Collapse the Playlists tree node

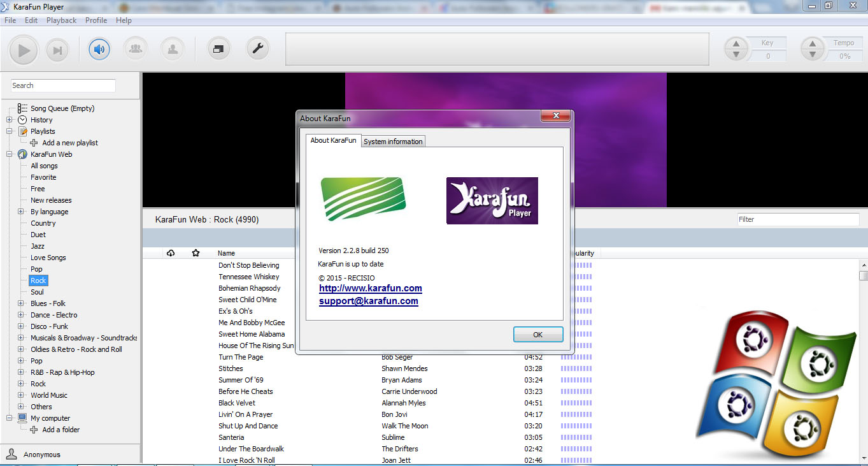(10, 131)
